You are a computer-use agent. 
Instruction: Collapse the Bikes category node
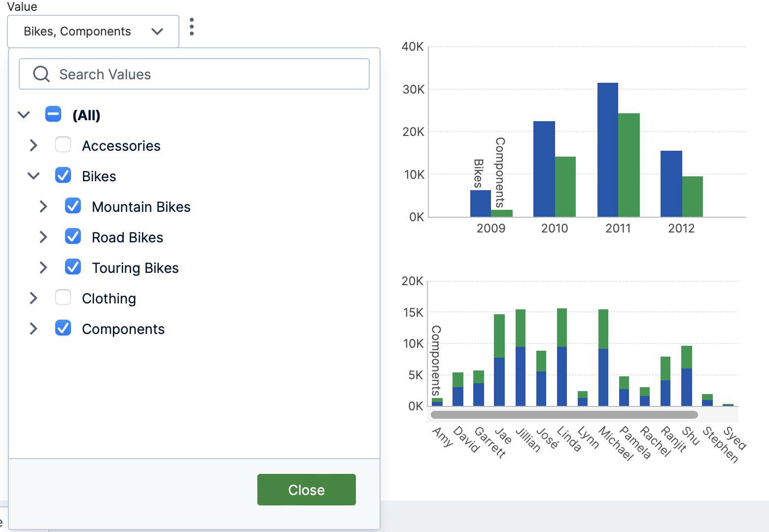pos(34,176)
